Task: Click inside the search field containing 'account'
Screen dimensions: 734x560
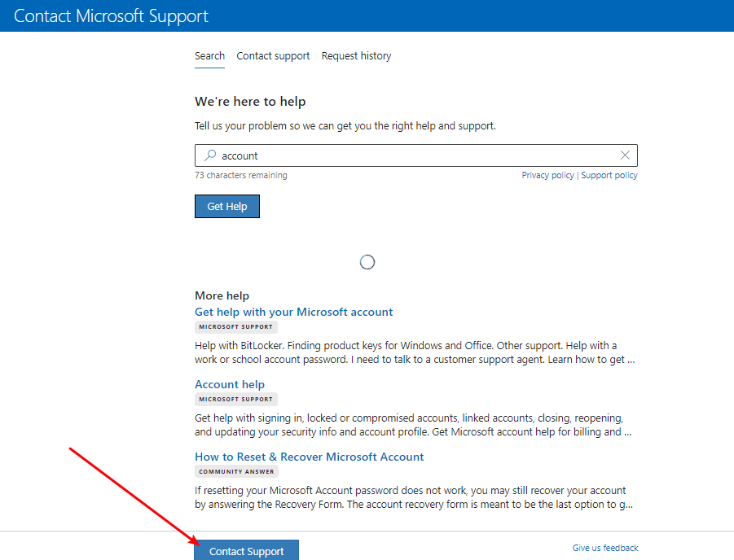Action: click(416, 155)
